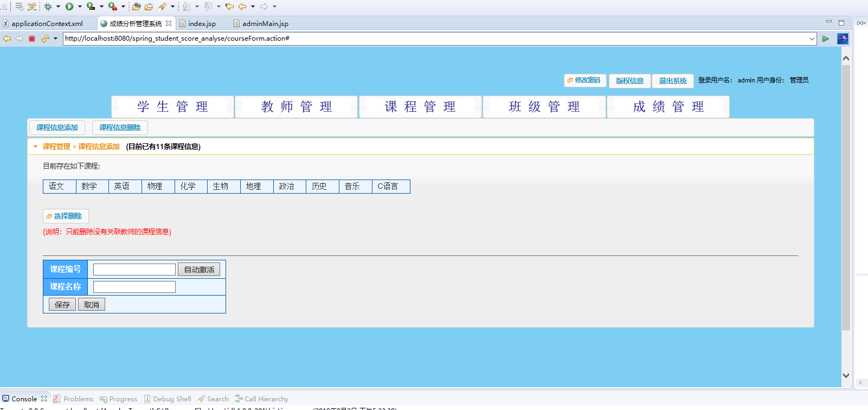Click the page vertical scrollbar down arrow
The width and height of the screenshot is (868, 410).
click(x=846, y=375)
